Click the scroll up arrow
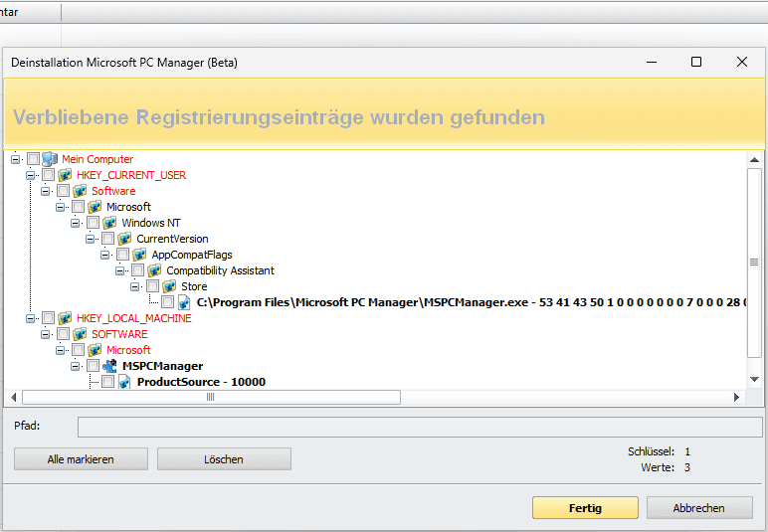768x532 pixels. coord(754,159)
